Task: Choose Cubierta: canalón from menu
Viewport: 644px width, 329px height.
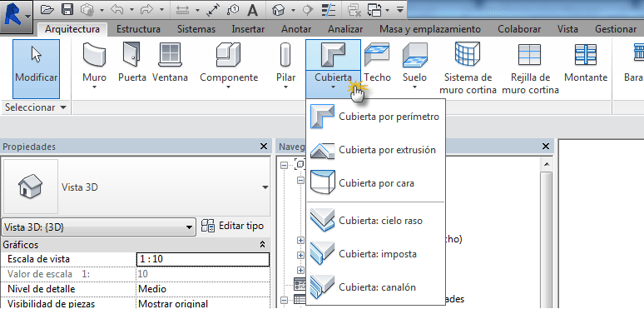Action: click(375, 287)
